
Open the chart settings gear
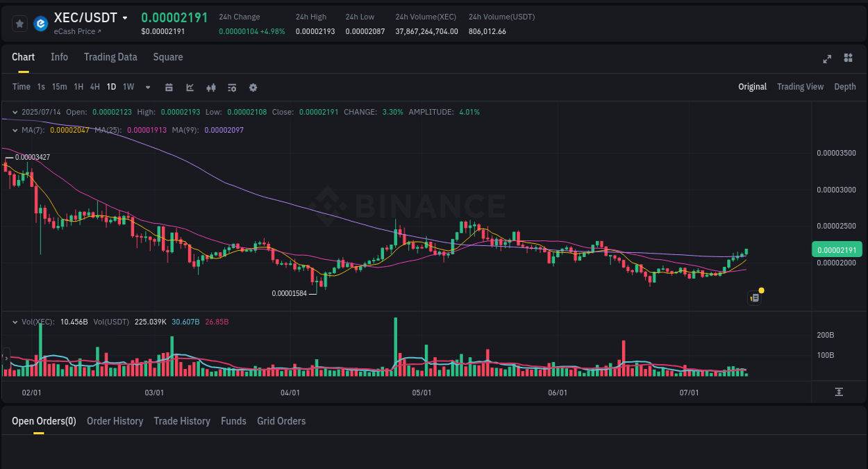[x=253, y=87]
